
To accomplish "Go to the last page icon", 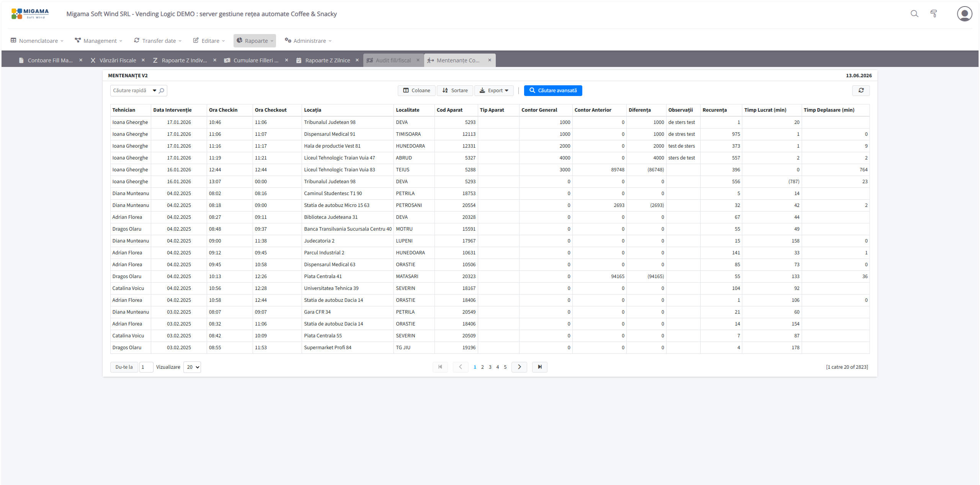I will pyautogui.click(x=540, y=367).
